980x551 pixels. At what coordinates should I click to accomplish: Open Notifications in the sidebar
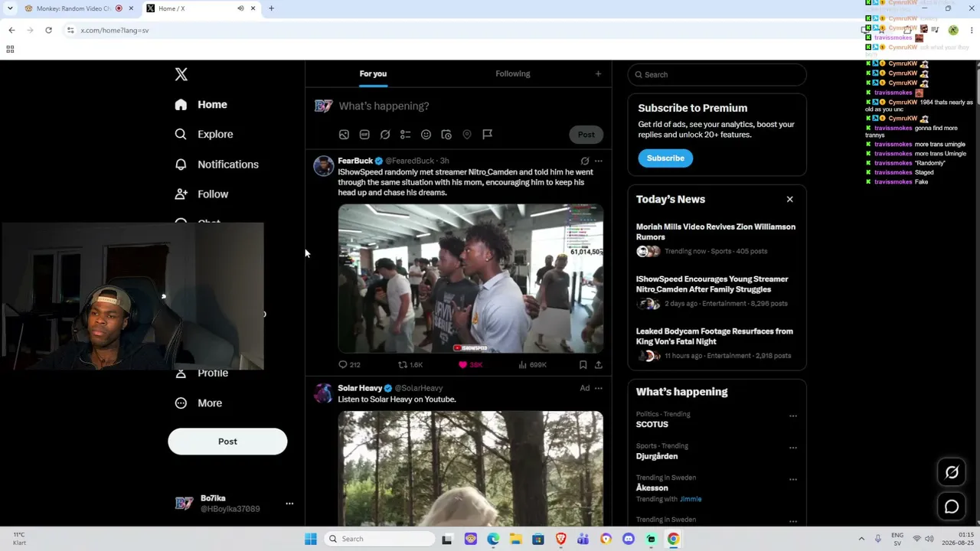217,165
